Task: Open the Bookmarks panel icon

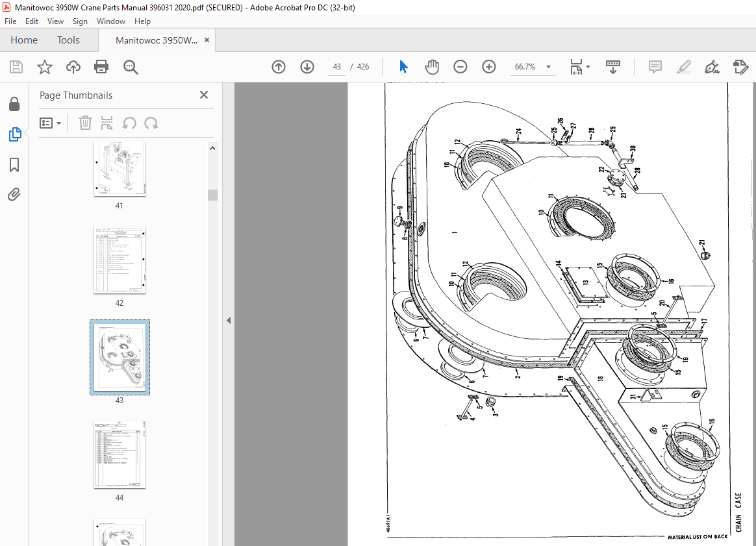Action: (14, 165)
